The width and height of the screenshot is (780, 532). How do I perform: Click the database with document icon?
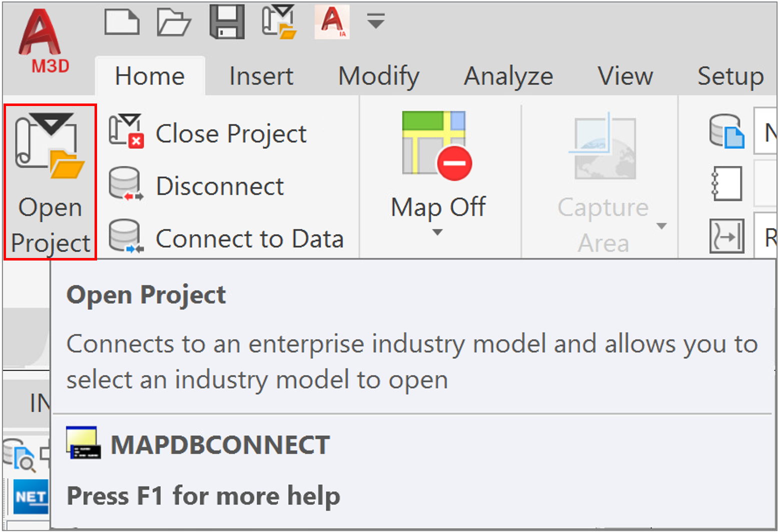point(727,131)
